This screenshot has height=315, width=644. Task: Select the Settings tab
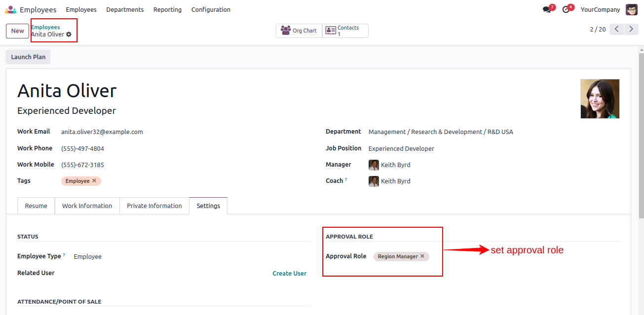point(208,206)
